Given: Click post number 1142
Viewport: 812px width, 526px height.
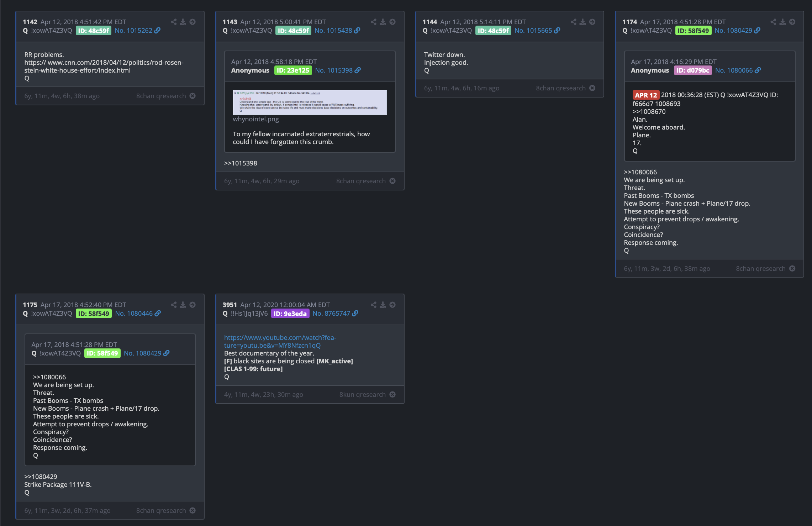Looking at the screenshot, I should 30,22.
